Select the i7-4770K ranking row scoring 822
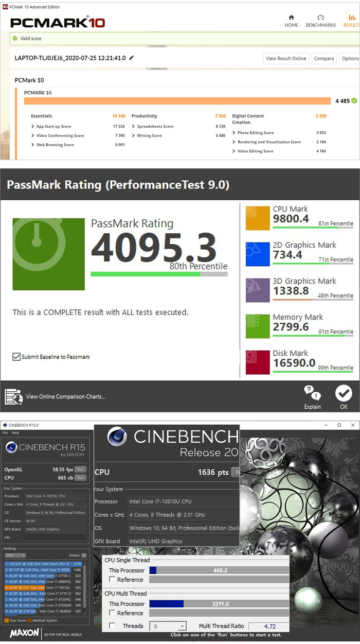This screenshot has width=360, height=644. pyautogui.click(x=43, y=576)
